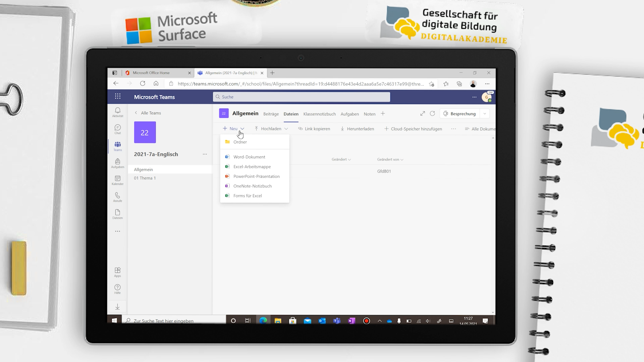Image resolution: width=644 pixels, height=362 pixels.
Task: Start a Besprechung meeting
Action: 460,114
